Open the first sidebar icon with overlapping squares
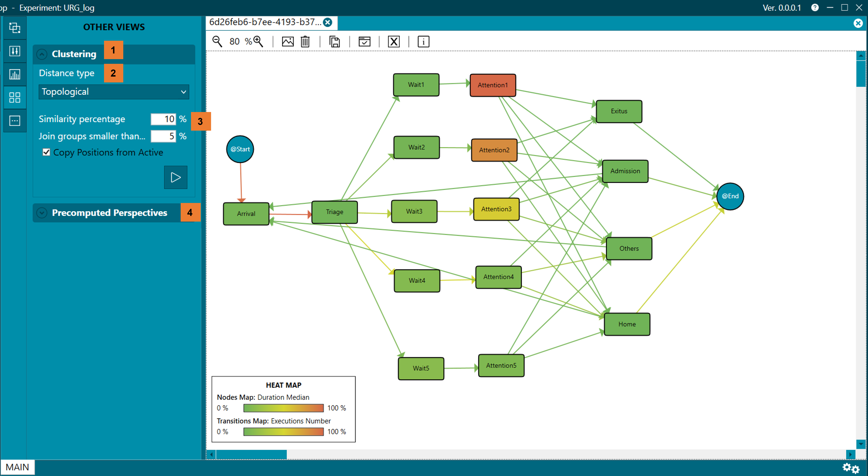Image resolution: width=868 pixels, height=476 pixels. coord(14,28)
